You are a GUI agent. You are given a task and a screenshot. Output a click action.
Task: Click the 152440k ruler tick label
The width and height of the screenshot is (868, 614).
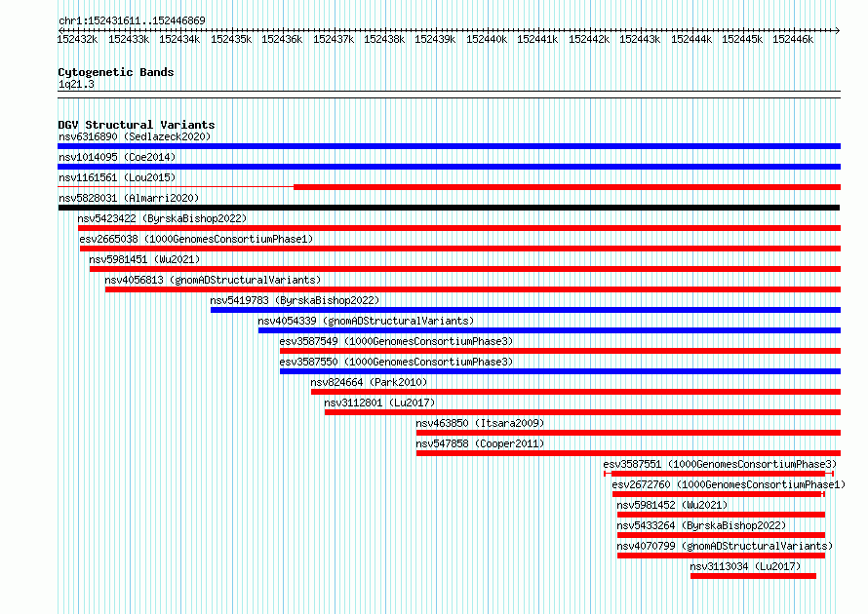487,39
